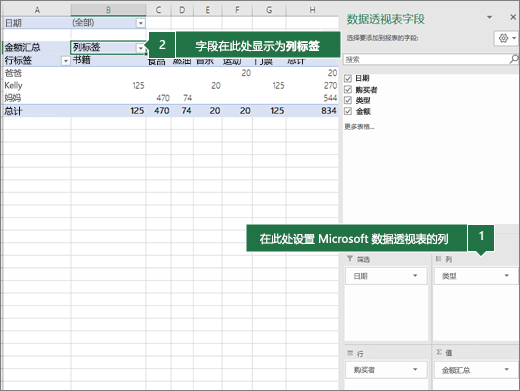The image size is (520, 391).
Task: Open the 日期 filter dropdown in cell B1
Action: (x=141, y=23)
